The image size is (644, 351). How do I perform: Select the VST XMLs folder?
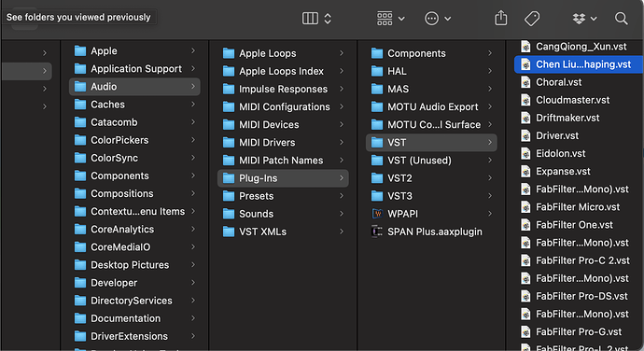point(283,232)
